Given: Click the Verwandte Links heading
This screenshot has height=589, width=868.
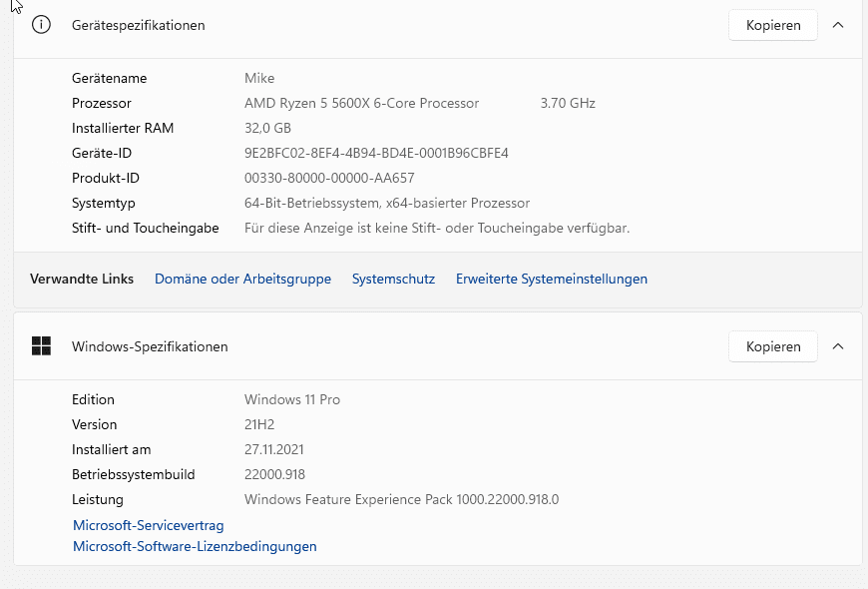Looking at the screenshot, I should click(82, 279).
